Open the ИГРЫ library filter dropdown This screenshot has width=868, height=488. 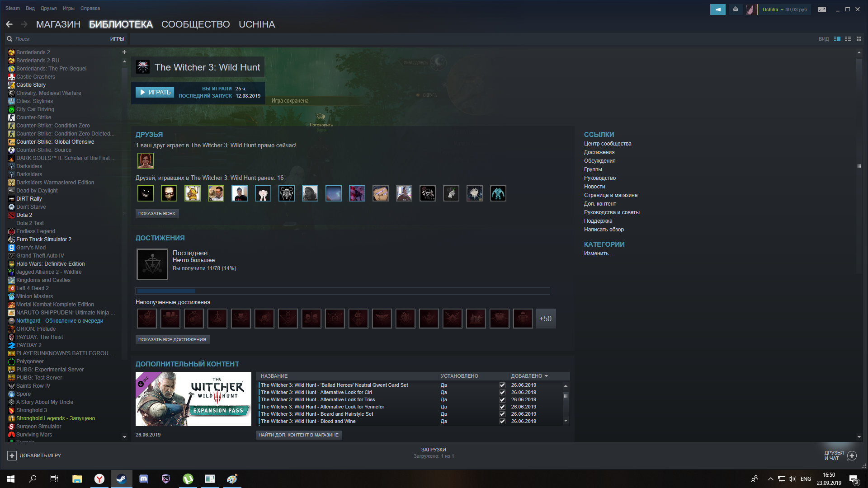117,39
